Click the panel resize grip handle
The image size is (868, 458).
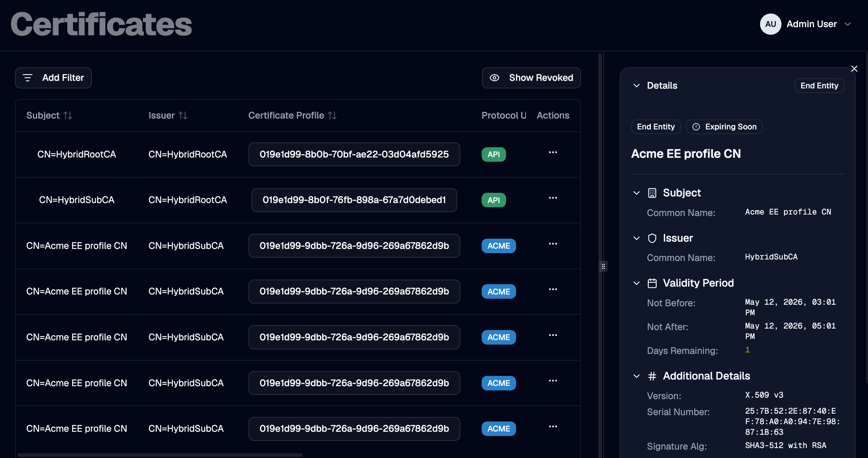pos(603,266)
